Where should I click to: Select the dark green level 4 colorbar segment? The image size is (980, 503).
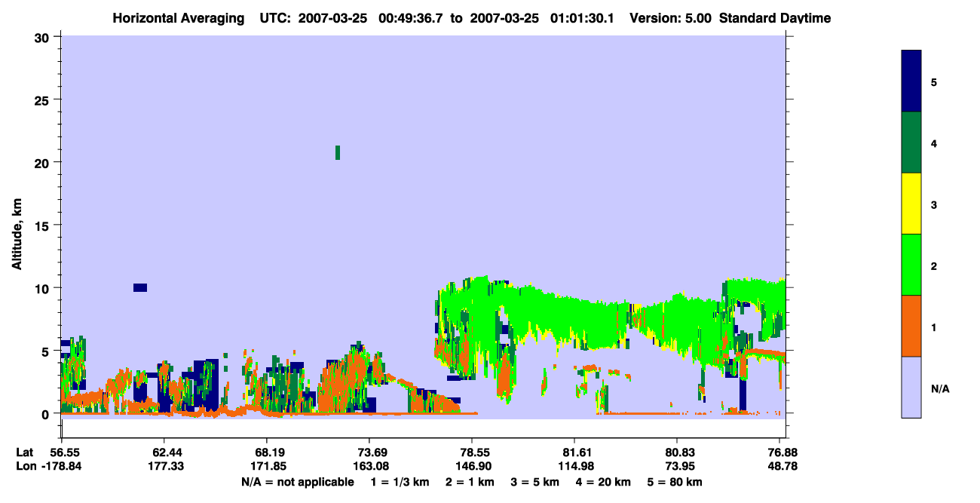coord(911,143)
